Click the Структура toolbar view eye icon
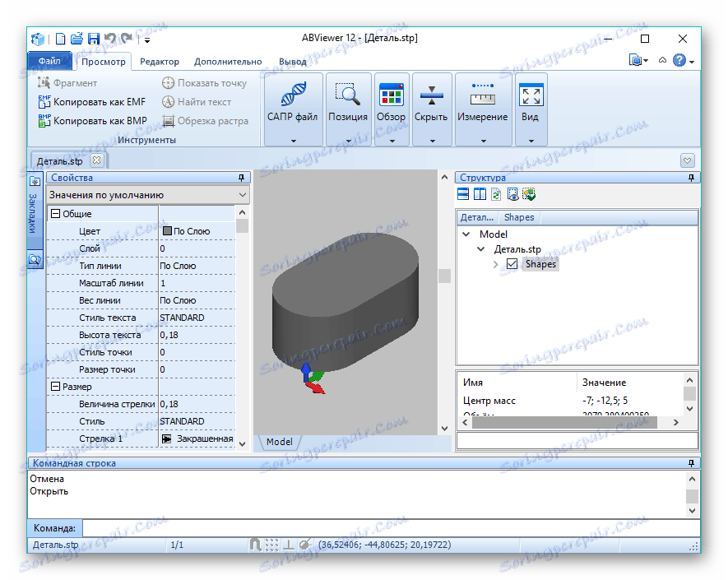Image resolution: width=728 pixels, height=580 pixels. click(x=512, y=194)
